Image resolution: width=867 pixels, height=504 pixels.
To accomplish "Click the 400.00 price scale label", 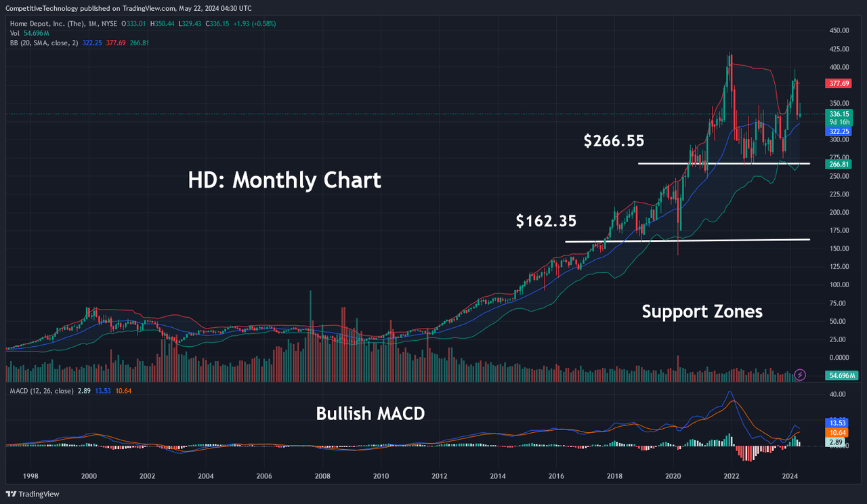I will coord(839,67).
